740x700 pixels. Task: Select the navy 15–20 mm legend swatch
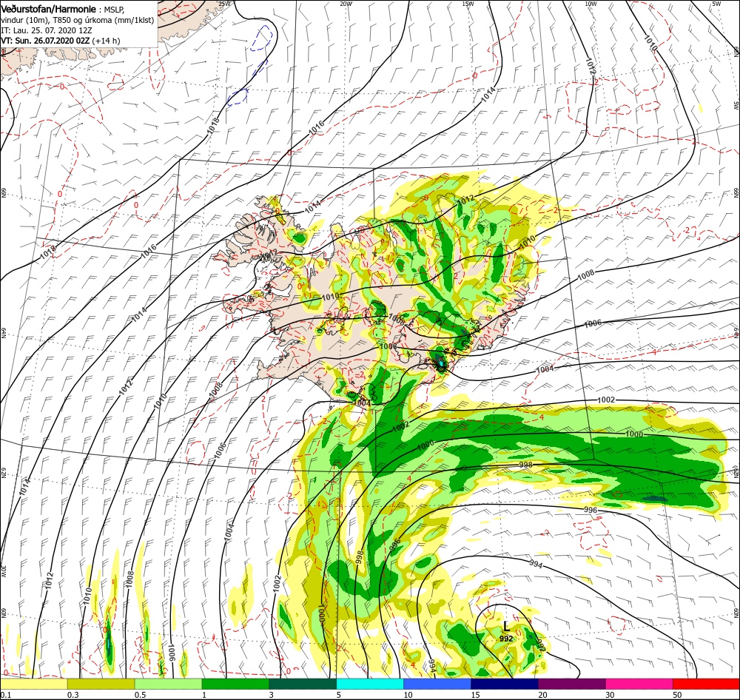(x=505, y=684)
